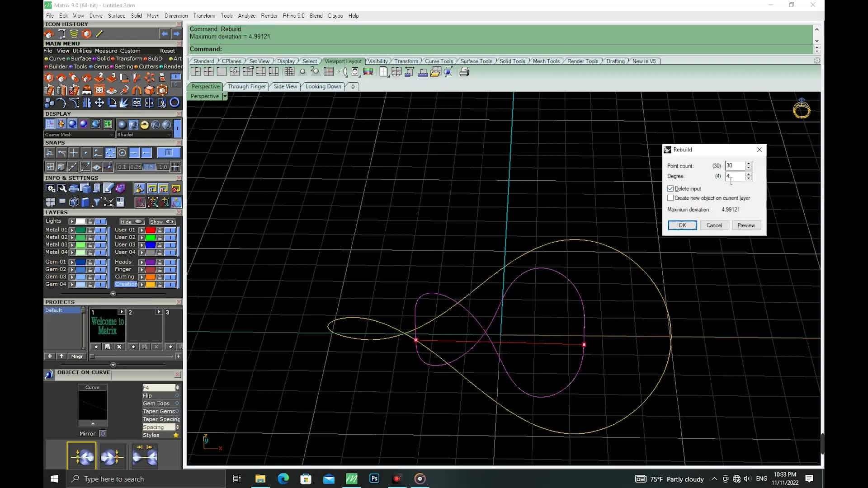Open the Perspective viewport dropdown arrow
Viewport: 868px width, 488px height.
[x=225, y=96]
